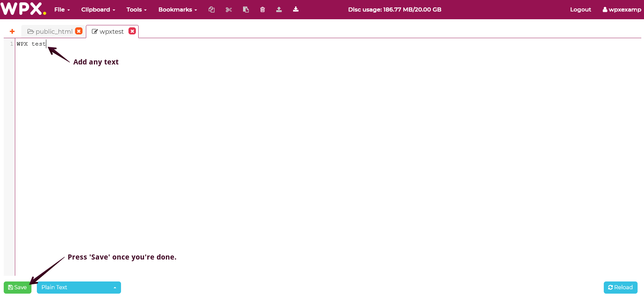Open the File dropdown menu
This screenshot has width=644, height=297.
62,9
